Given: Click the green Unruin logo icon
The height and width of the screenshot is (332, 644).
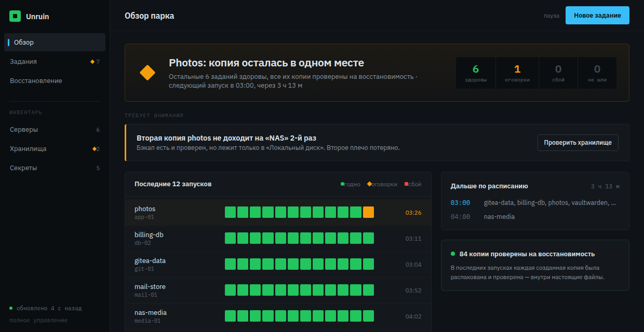Looking at the screenshot, I should pos(15,16).
